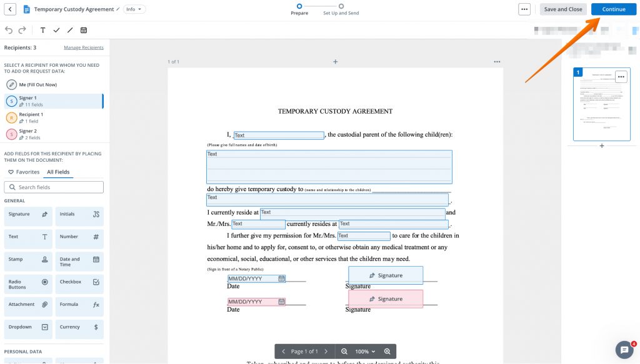The width and height of the screenshot is (640, 364).
Task: Click the large children names text field
Action: pyautogui.click(x=329, y=167)
